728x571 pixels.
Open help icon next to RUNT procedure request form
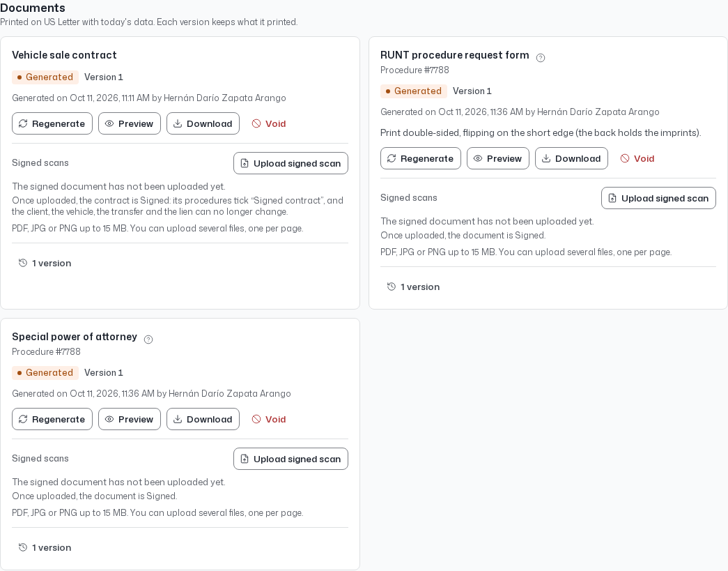(x=541, y=58)
